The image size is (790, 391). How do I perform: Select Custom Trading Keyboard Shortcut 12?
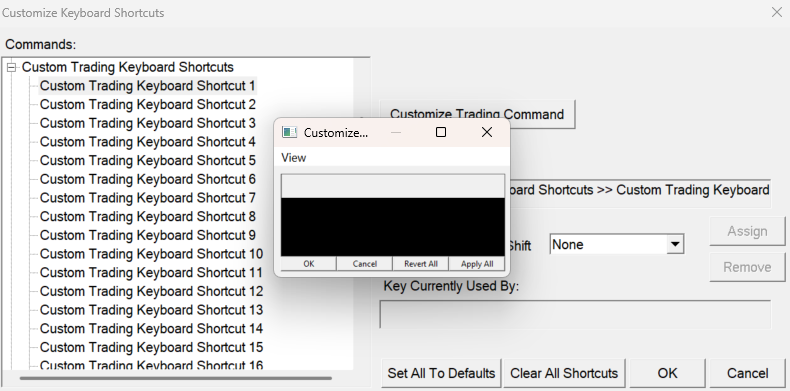coord(151,291)
